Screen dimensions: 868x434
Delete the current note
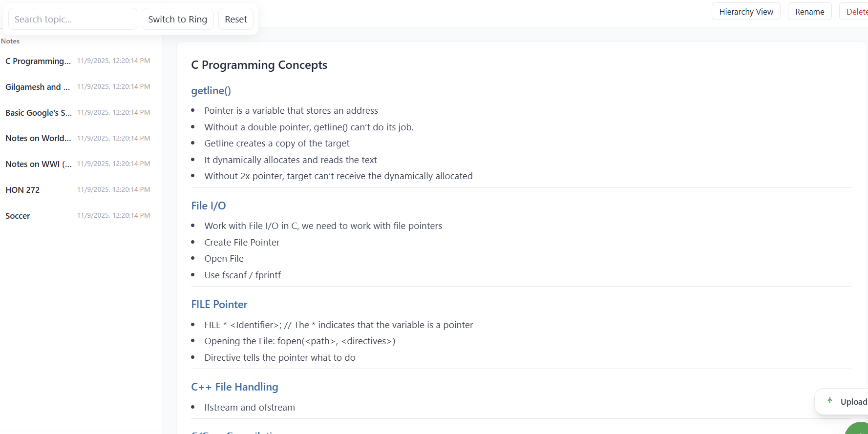tap(856, 12)
